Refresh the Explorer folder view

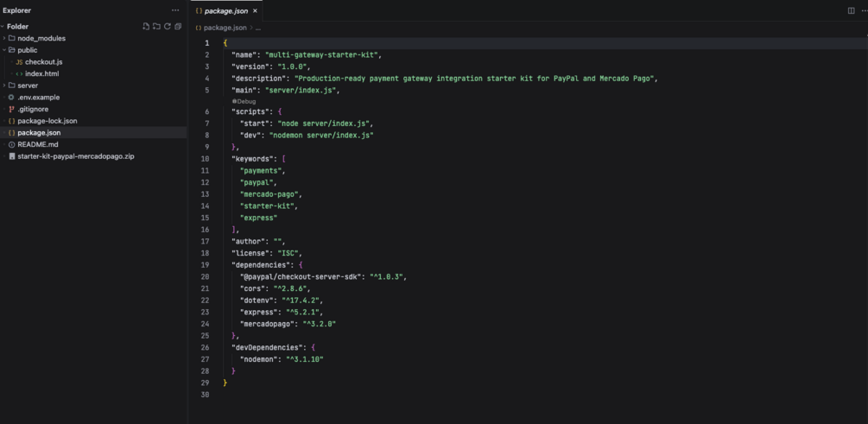pos(168,27)
